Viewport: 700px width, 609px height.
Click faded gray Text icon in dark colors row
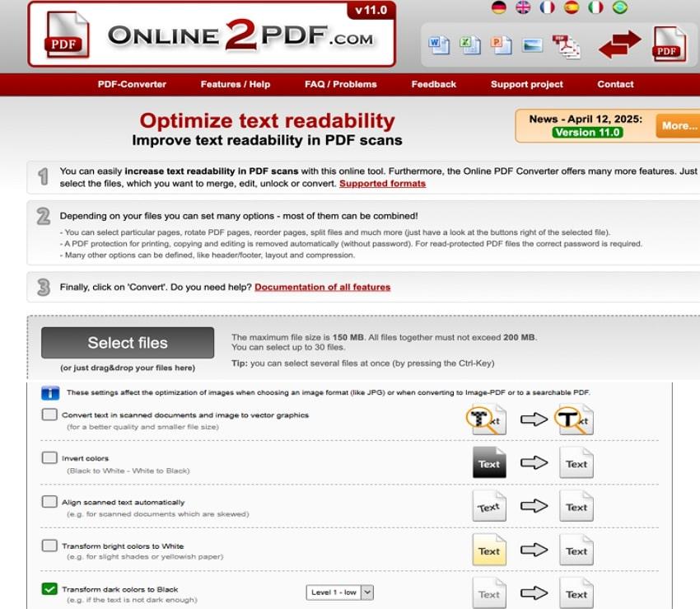point(489,593)
